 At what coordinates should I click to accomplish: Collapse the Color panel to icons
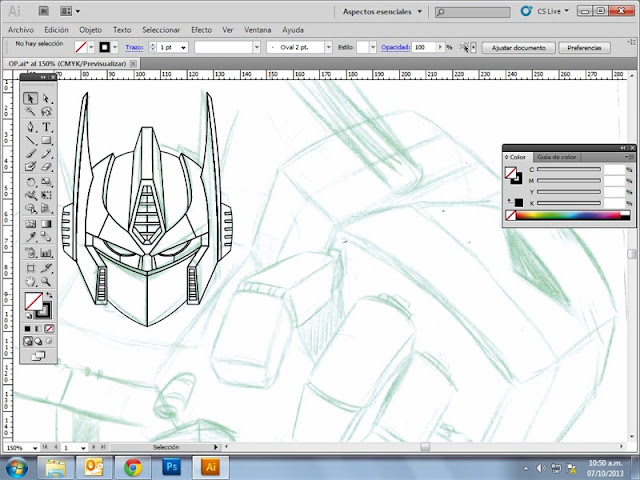pos(625,146)
